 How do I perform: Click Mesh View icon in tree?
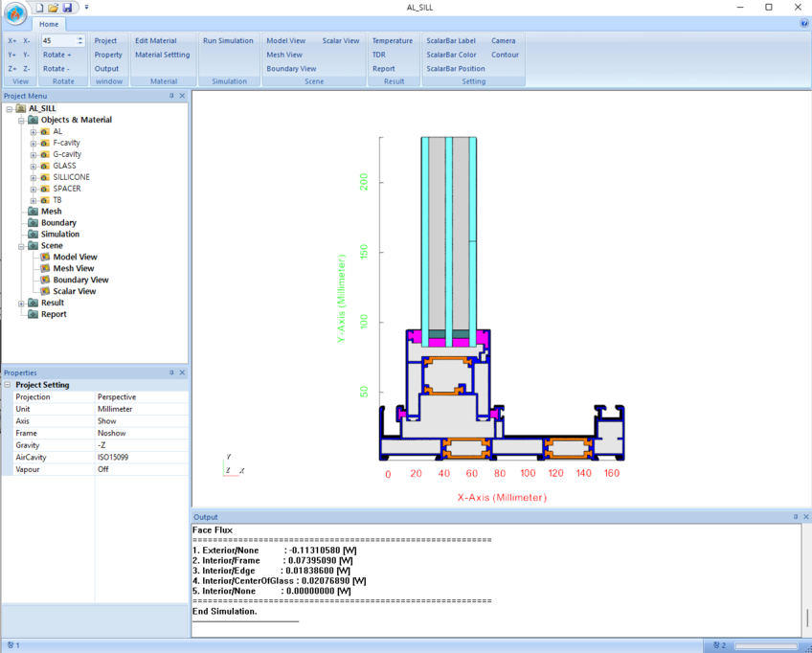coord(45,268)
